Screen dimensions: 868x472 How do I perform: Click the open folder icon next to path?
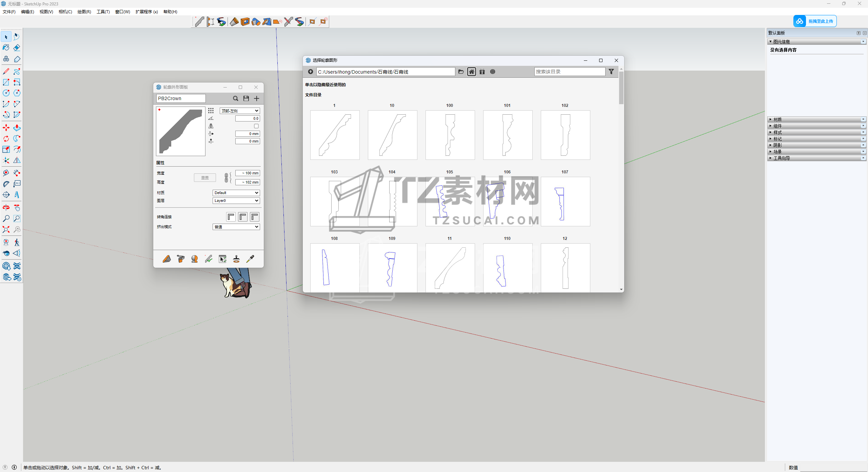tap(461, 72)
